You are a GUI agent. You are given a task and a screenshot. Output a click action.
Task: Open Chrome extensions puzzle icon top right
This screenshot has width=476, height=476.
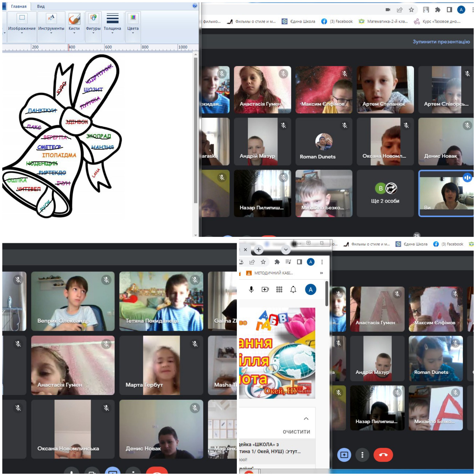click(x=438, y=10)
